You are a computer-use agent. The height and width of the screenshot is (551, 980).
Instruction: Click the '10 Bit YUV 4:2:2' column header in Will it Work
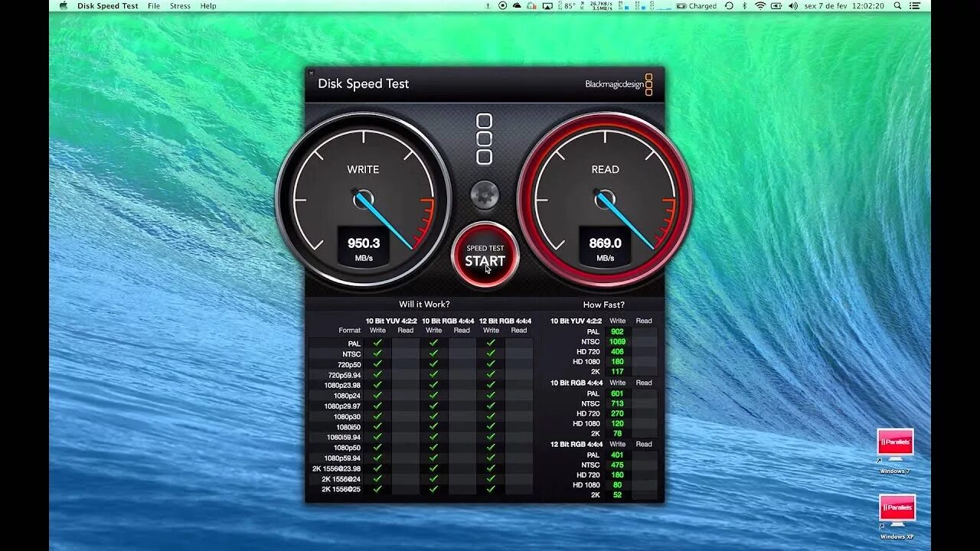click(x=391, y=321)
